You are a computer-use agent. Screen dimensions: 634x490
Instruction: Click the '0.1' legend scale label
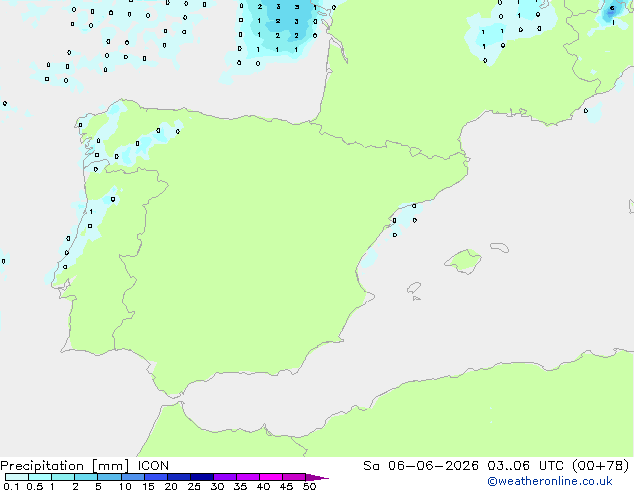coord(11,486)
